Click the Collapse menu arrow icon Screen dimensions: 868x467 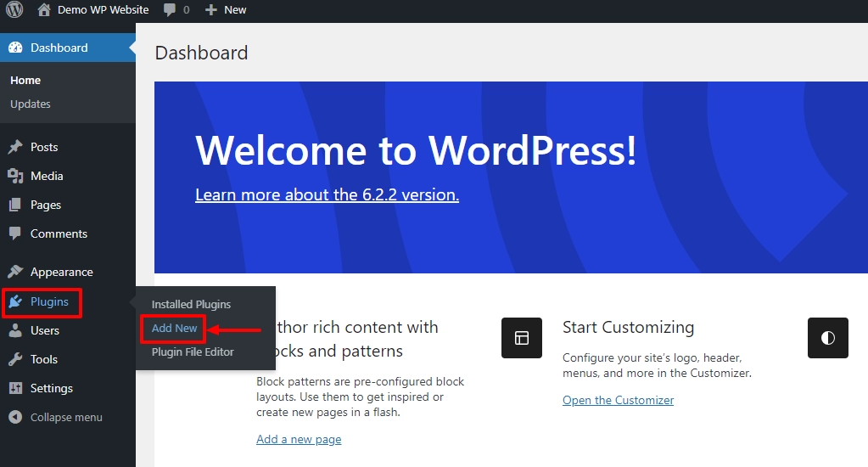pyautogui.click(x=15, y=417)
